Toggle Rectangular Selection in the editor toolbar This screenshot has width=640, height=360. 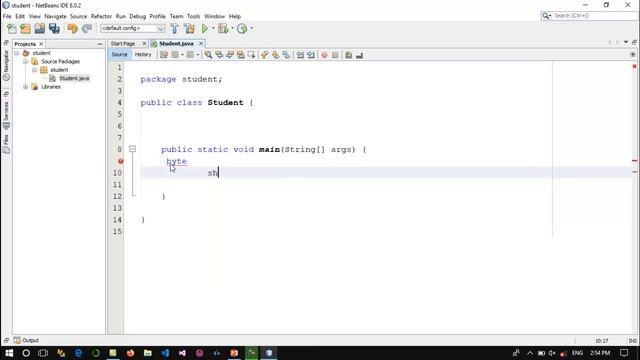pyautogui.click(x=251, y=55)
